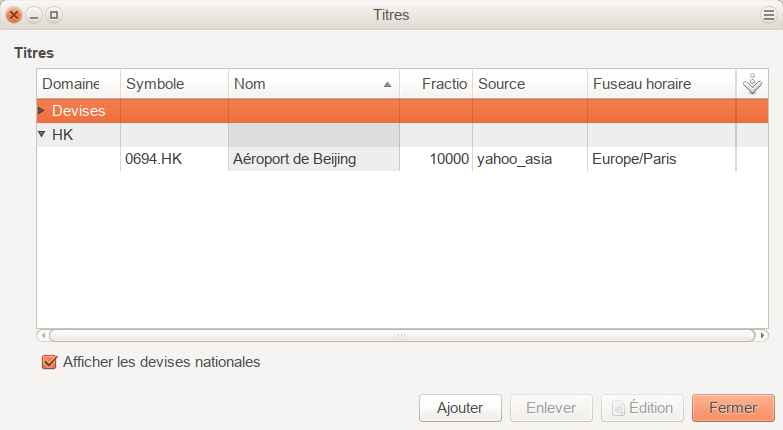This screenshot has height=430, width=783.
Task: Collapse the HK tree group
Action: coord(42,134)
